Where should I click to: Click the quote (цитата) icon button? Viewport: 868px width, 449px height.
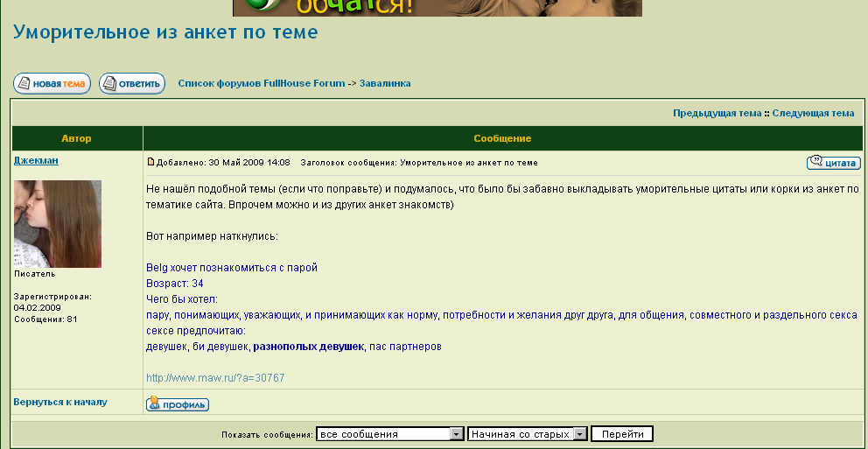pos(833,163)
